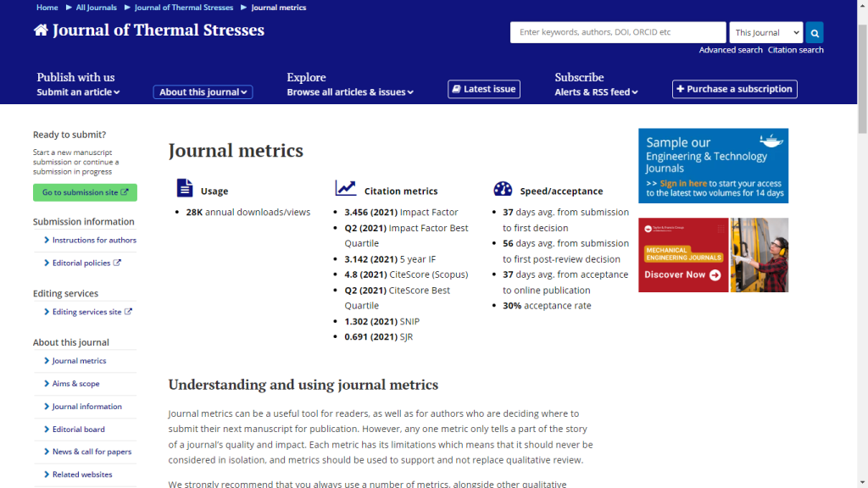The height and width of the screenshot is (488, 868).
Task: Click the Sign in here link in the blue ad
Action: coord(683,183)
